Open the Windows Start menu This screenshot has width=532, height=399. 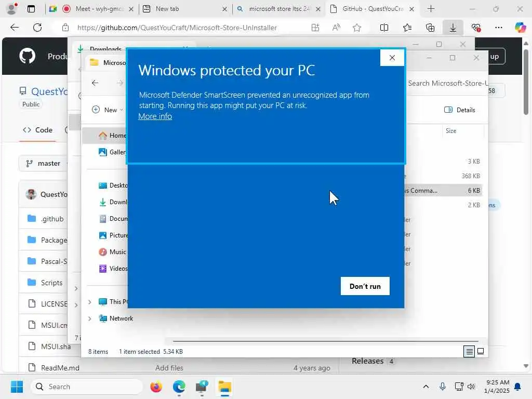coord(17,387)
